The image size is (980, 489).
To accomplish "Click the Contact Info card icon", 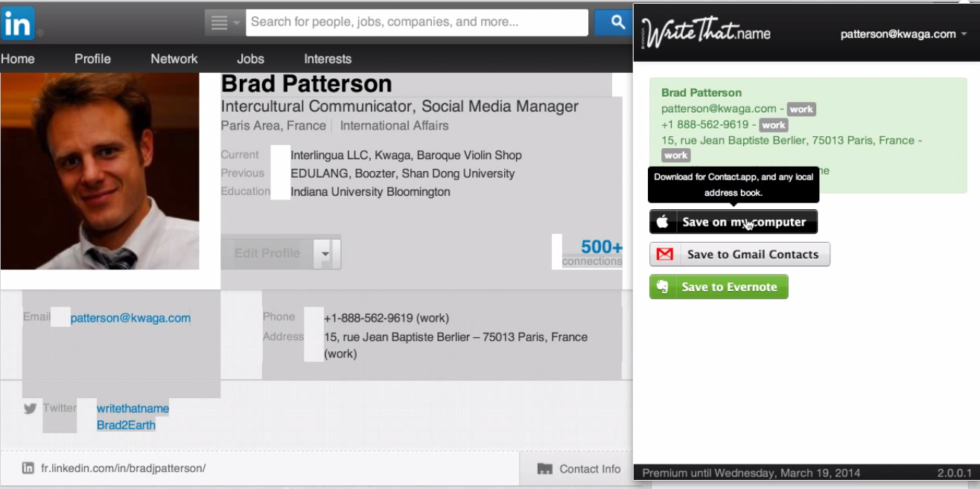I will [545, 469].
